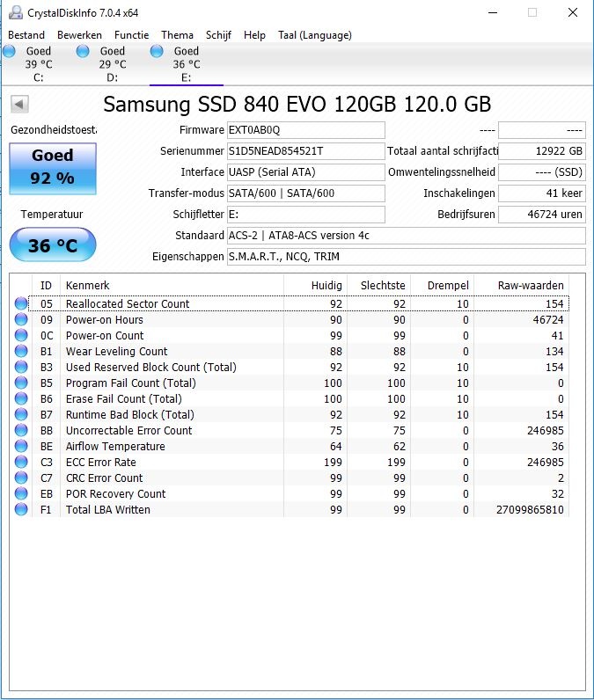Click the blue status orb for drive D:

point(83,52)
